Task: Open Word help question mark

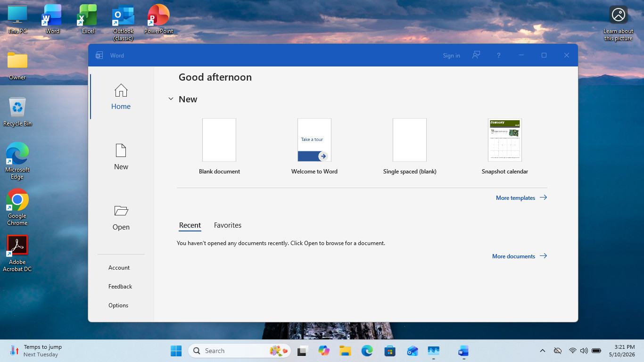Action: [x=498, y=55]
